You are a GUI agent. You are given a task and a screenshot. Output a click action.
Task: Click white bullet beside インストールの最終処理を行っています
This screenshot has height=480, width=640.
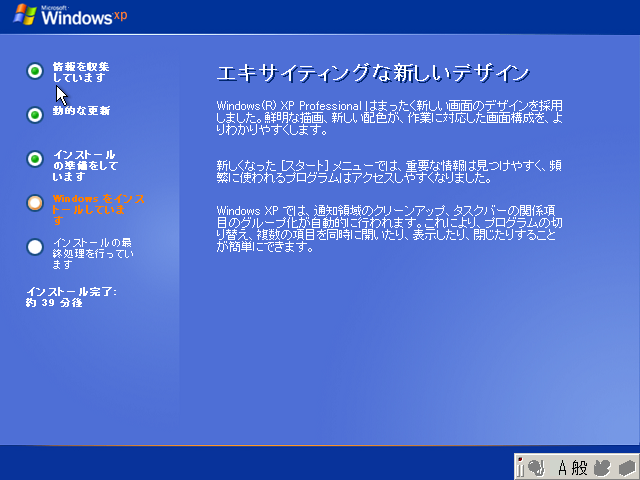pyautogui.click(x=35, y=247)
